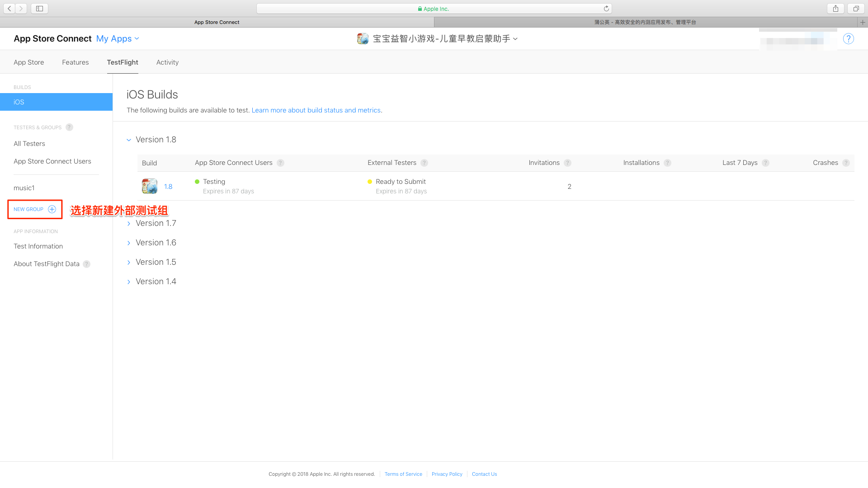The image size is (868, 488).
Task: Switch to the 蒲公英 browser tab
Action: point(646,22)
